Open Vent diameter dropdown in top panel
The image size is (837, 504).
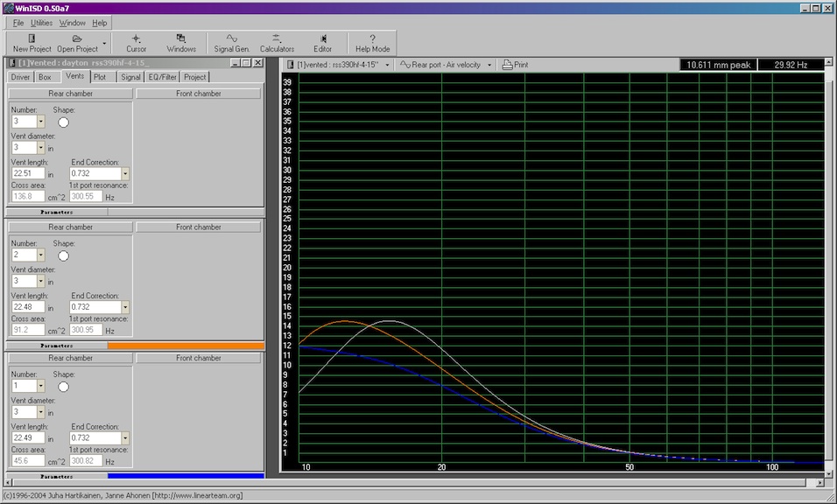coord(40,148)
